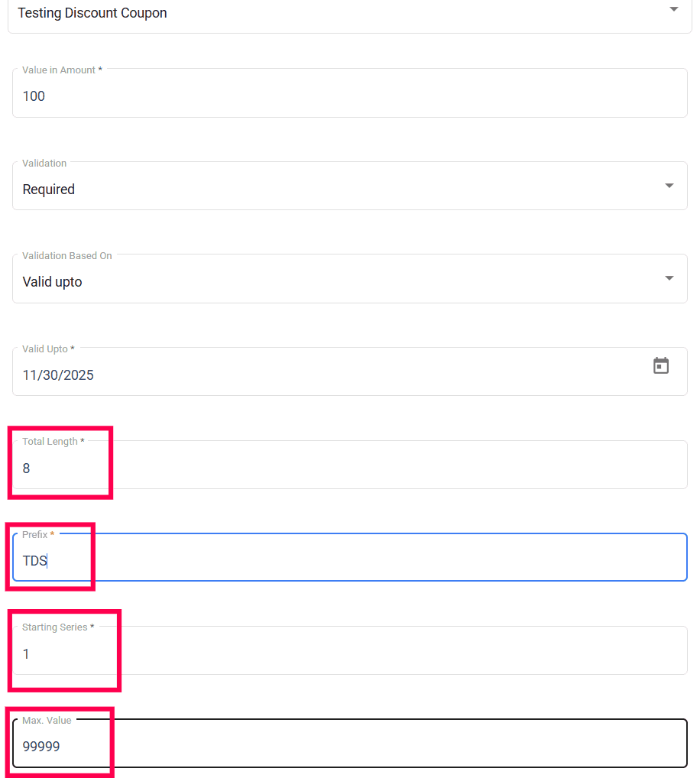Open the Valid Upto calendar picker

pyautogui.click(x=661, y=366)
